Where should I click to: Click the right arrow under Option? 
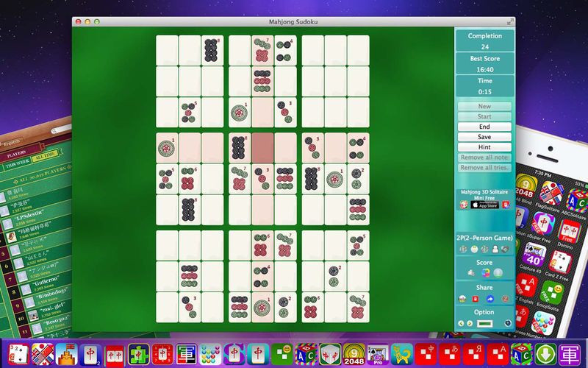pyautogui.click(x=470, y=323)
